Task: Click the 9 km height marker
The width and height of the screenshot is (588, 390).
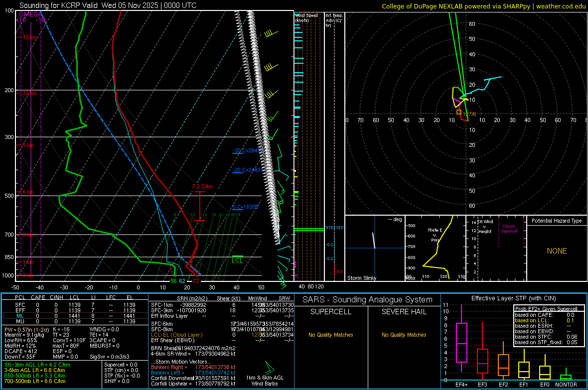Action: [28, 145]
